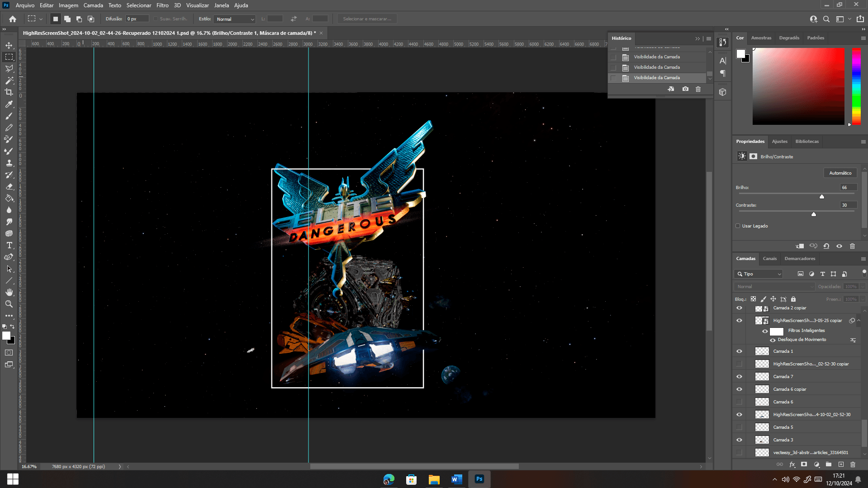Select the Zoom tool
Screen dimensions: 868x488
pyautogui.click(x=9, y=304)
